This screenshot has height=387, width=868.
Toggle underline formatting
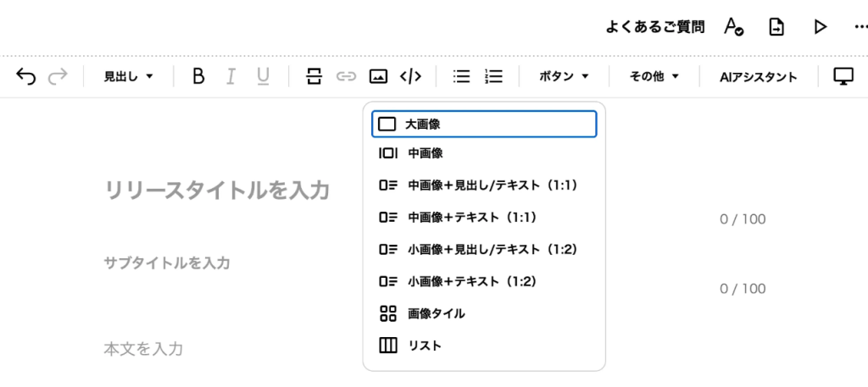(x=263, y=76)
